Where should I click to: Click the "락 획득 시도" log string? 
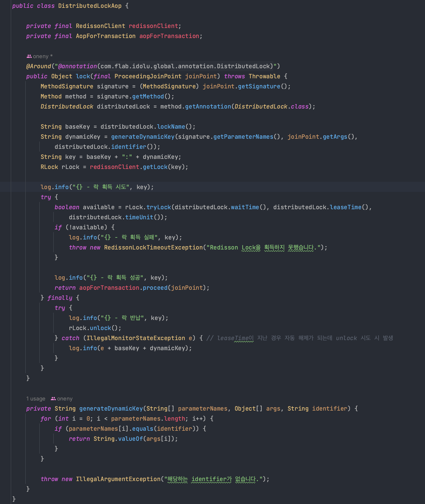(x=101, y=187)
